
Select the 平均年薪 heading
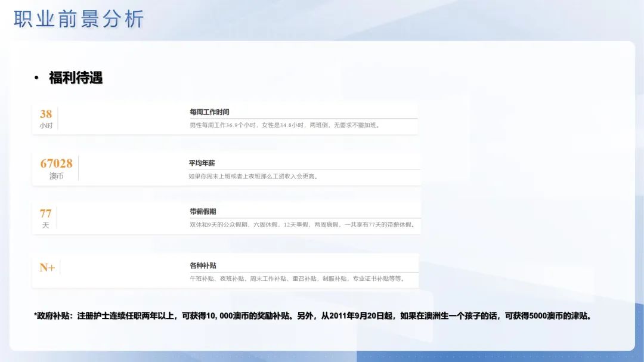202,163
